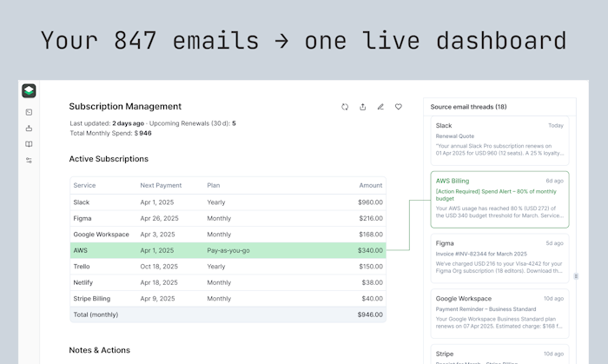The height and width of the screenshot is (364, 608).
Task: Click the $946.00 total amount
Action: 370,314
